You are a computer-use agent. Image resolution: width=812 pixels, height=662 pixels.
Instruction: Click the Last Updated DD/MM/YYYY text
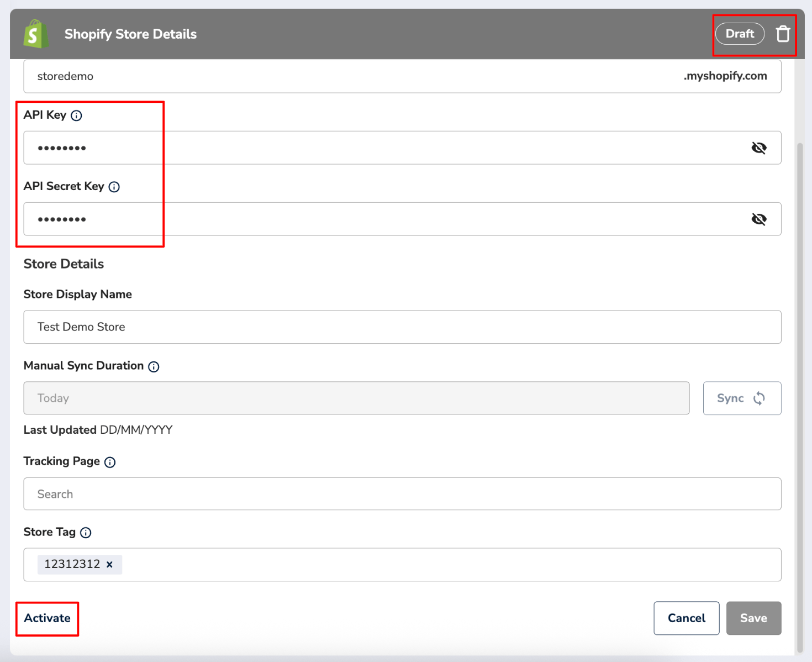[98, 430]
